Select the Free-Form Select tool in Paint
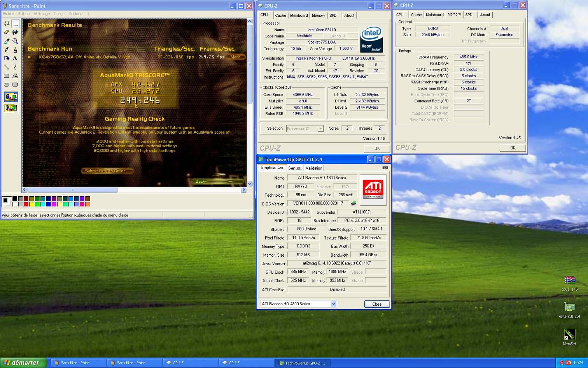The height and width of the screenshot is (368, 588). click(7, 23)
